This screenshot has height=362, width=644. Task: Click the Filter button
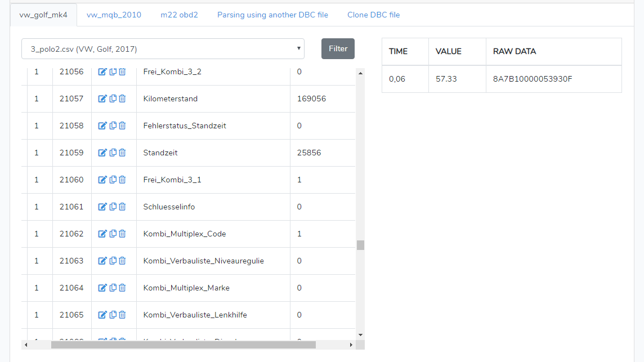(x=338, y=48)
